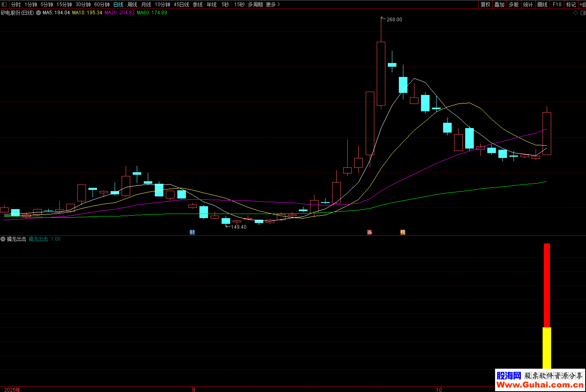Expand the 更多 periods menu

click(273, 5)
